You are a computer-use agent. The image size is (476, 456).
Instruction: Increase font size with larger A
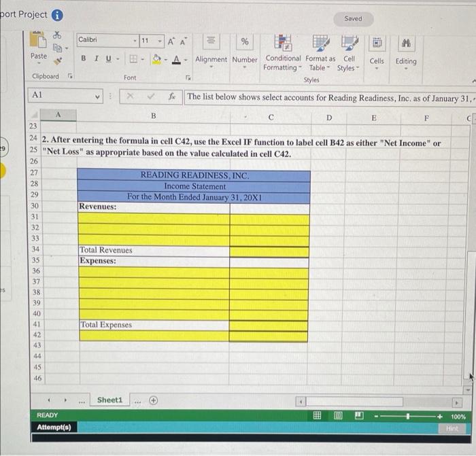[171, 41]
